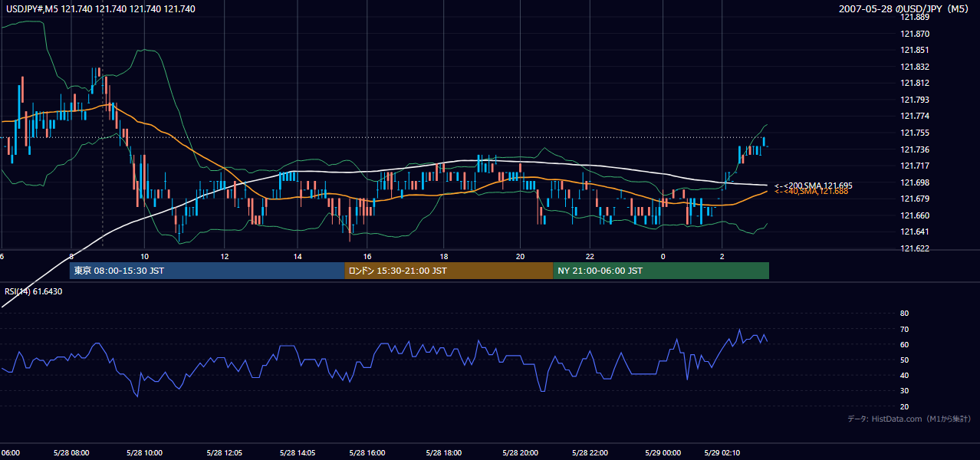
Task: Click price axis label 121.793
Action: [913, 100]
